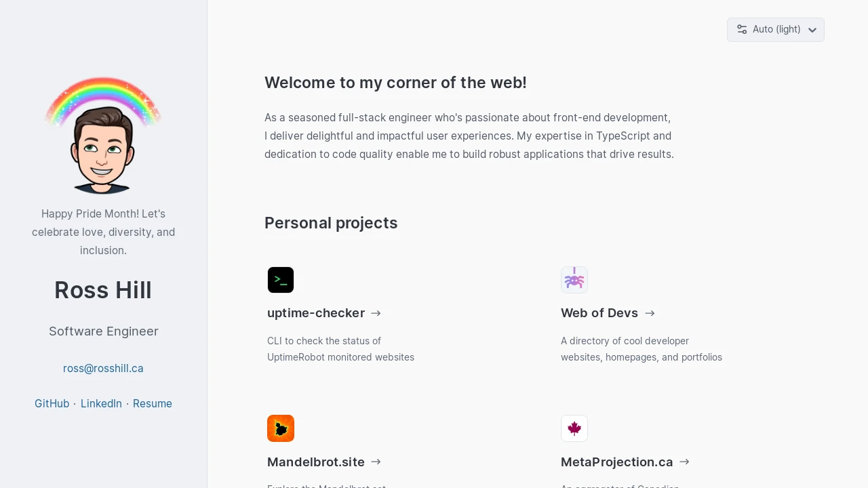Click the MetaProjection.ca maple leaf icon

574,428
